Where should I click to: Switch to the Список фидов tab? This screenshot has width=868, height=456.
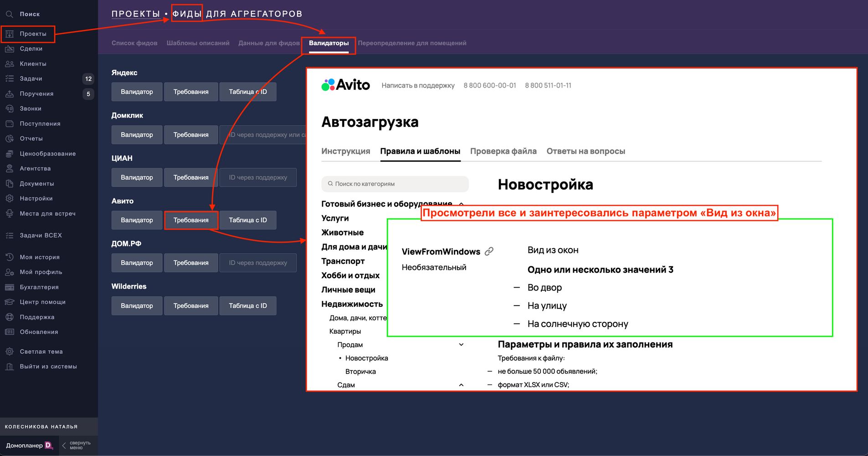pos(134,43)
